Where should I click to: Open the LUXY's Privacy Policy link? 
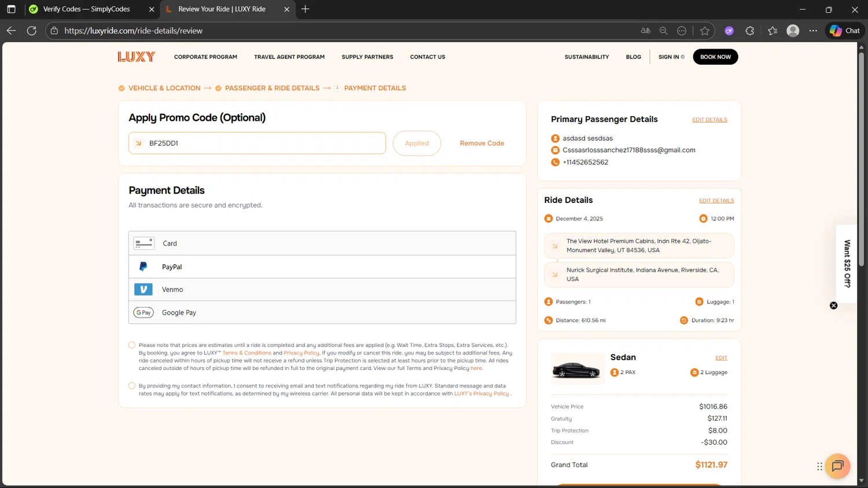(x=481, y=394)
